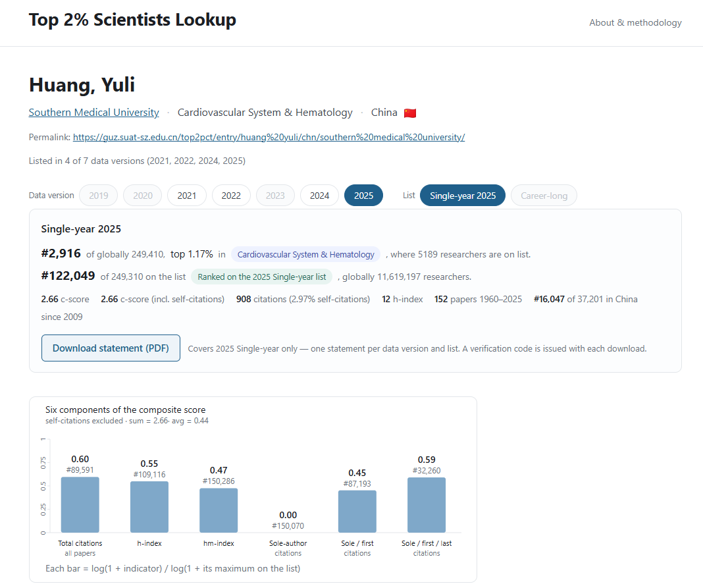This screenshot has width=703, height=588.
Task: Click the 0.00 Sole-author citations value
Action: click(x=288, y=515)
